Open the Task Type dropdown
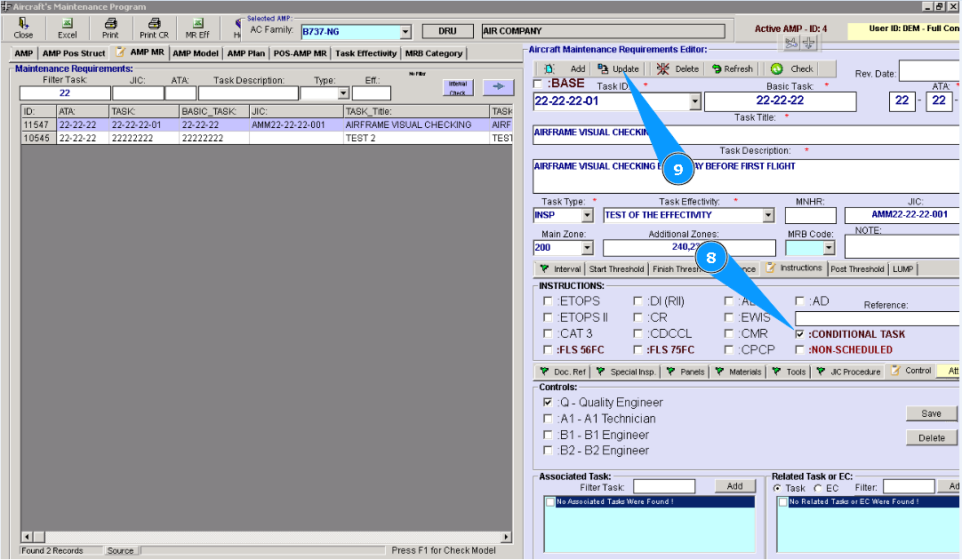The image size is (962, 560). [587, 215]
